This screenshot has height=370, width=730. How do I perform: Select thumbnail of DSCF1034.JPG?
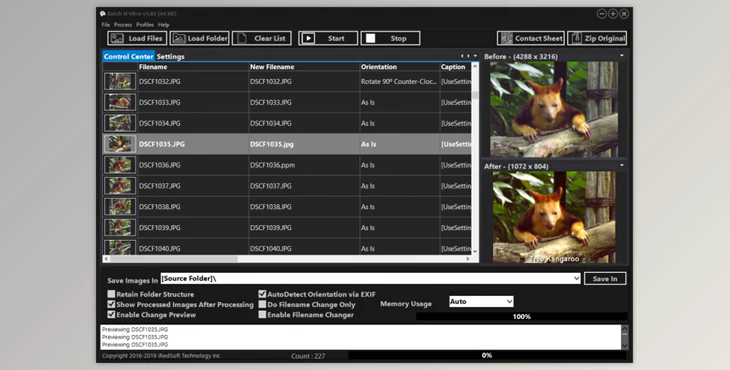tap(120, 123)
